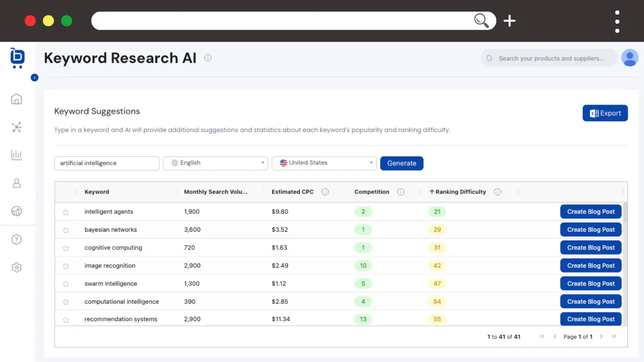
Task: Click browser search magnifier icon
Action: 481,21
